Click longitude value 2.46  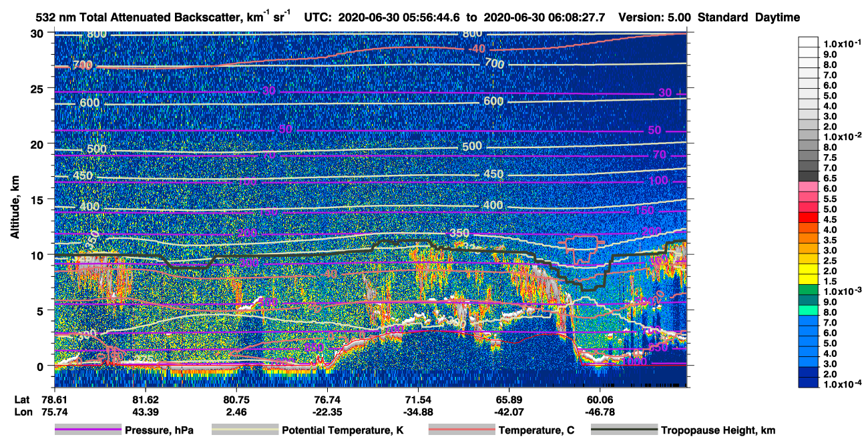236,412
